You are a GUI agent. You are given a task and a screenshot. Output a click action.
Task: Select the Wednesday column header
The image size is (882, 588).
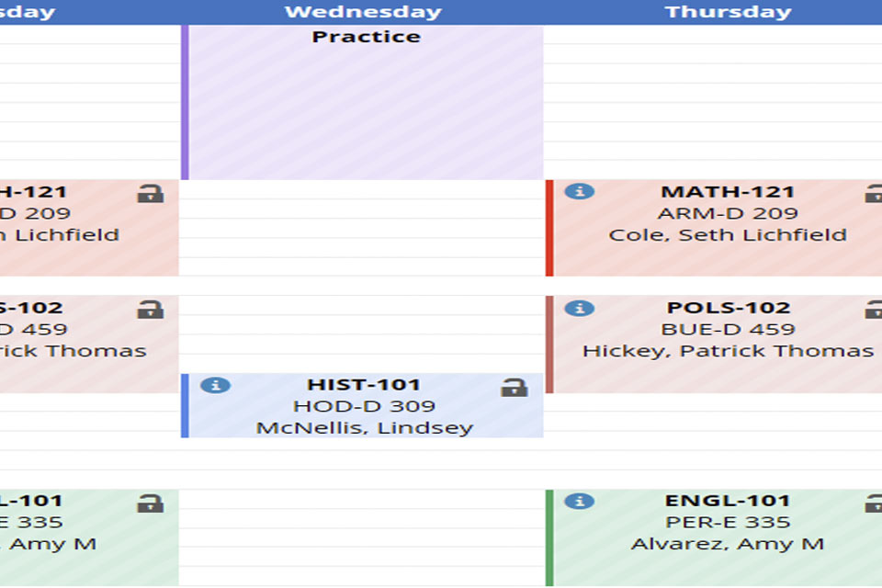[x=363, y=12]
